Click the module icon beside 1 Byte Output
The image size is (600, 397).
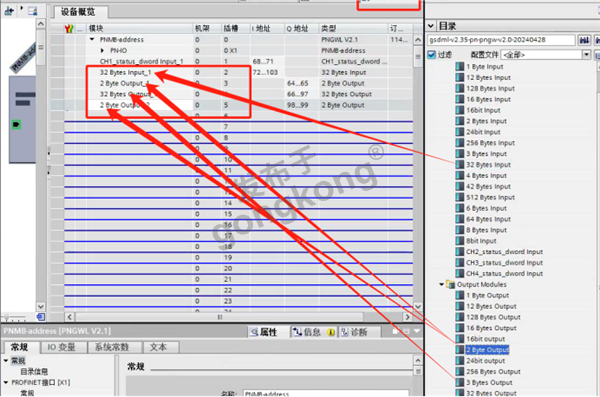(460, 296)
